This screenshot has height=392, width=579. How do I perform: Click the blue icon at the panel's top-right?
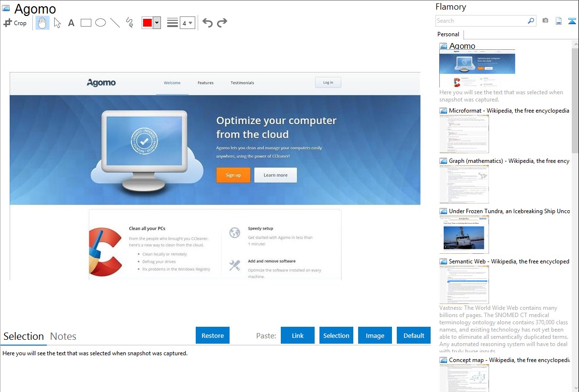[x=572, y=21]
